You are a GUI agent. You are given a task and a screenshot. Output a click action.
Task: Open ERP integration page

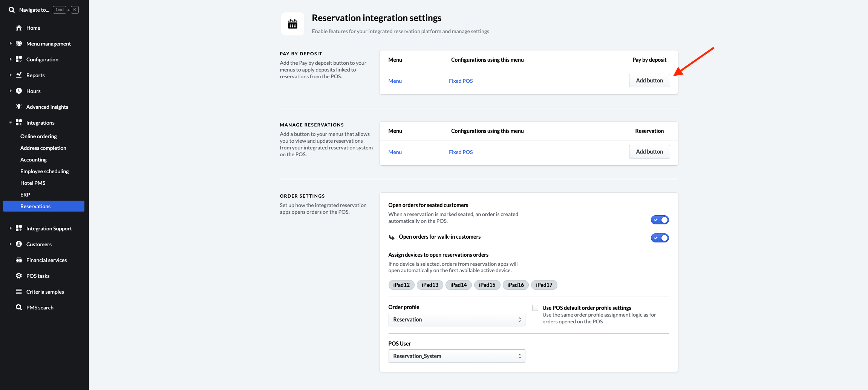click(x=25, y=195)
